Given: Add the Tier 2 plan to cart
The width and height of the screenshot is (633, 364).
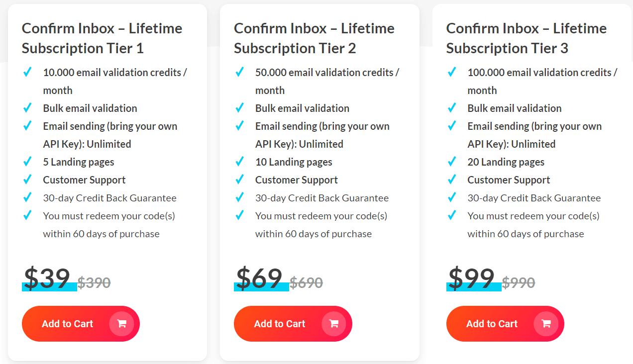Looking at the screenshot, I should pos(280,323).
